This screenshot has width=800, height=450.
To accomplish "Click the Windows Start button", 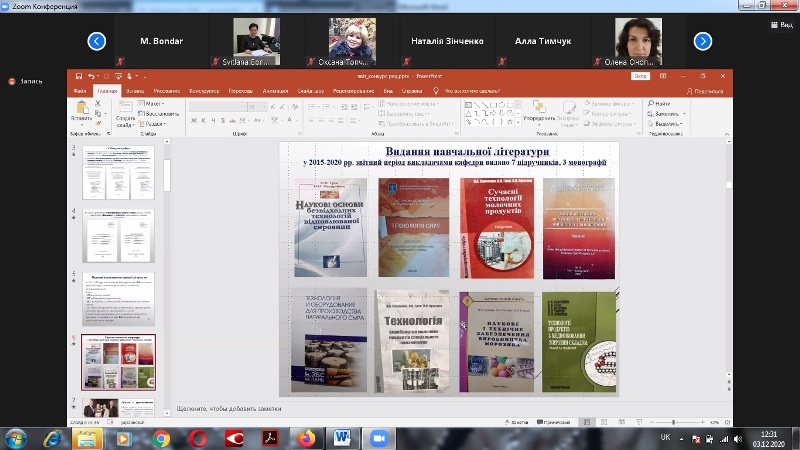I will click(16, 438).
